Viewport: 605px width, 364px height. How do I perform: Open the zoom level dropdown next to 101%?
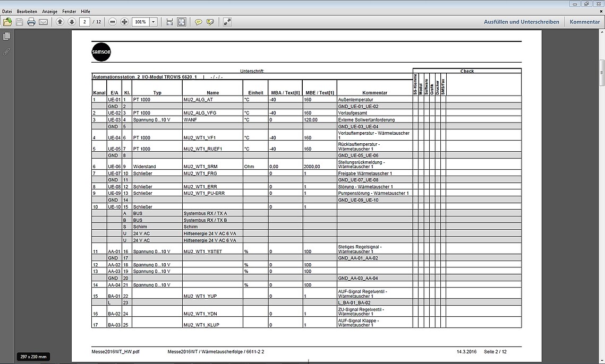[153, 22]
